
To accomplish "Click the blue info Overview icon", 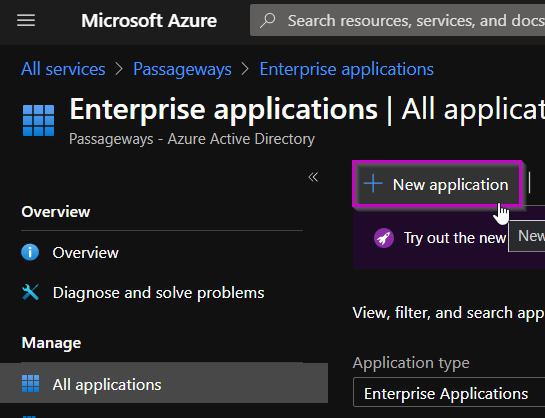I will pyautogui.click(x=30, y=252).
